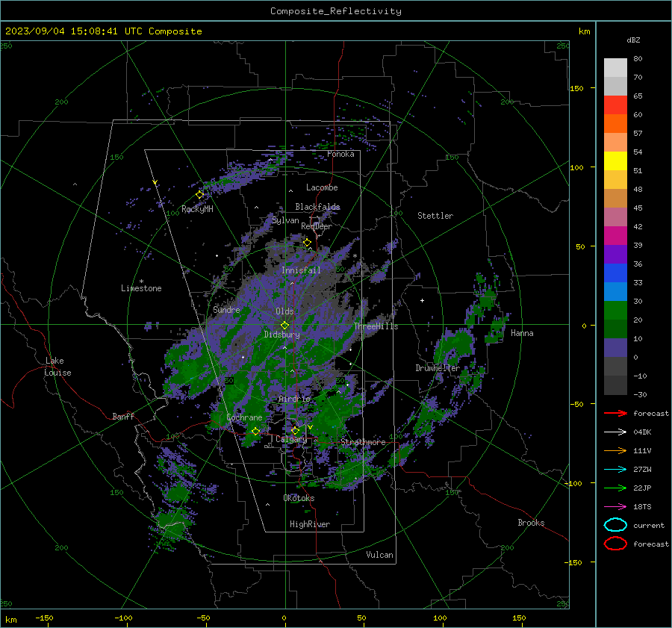Select the light gray 80-70 dBZ swatch
Screen dimensions: 672x628
click(615, 67)
